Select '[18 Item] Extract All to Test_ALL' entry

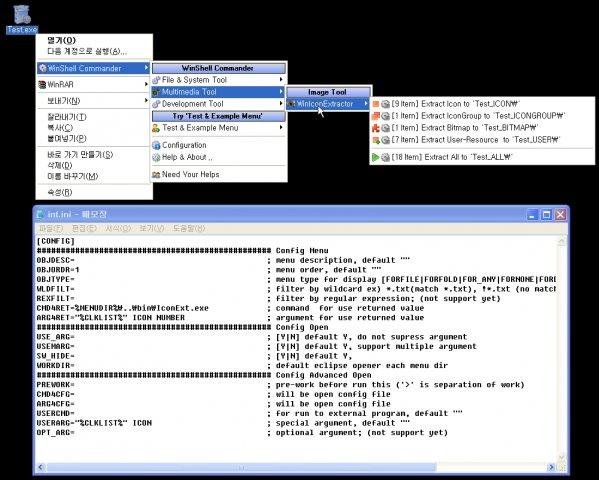click(482, 157)
